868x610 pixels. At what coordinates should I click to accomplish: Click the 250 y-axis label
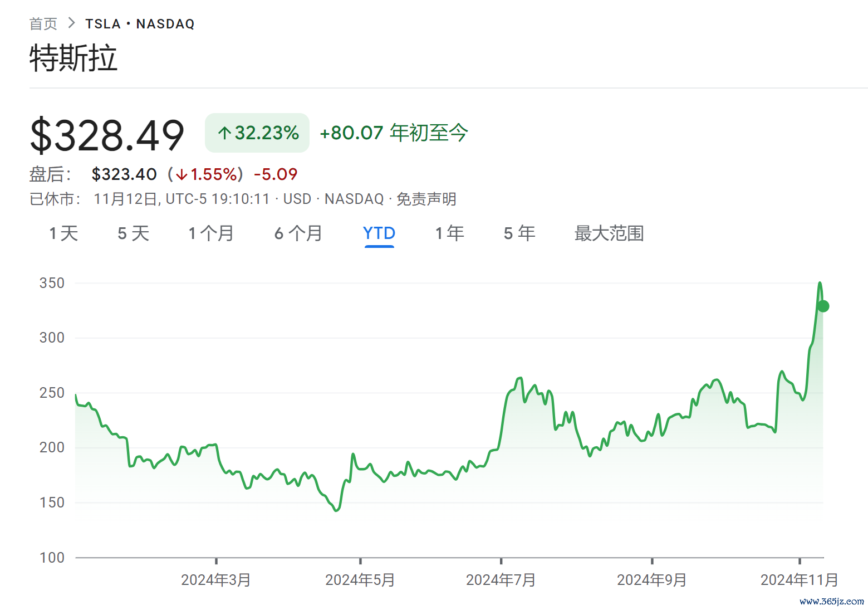52,393
